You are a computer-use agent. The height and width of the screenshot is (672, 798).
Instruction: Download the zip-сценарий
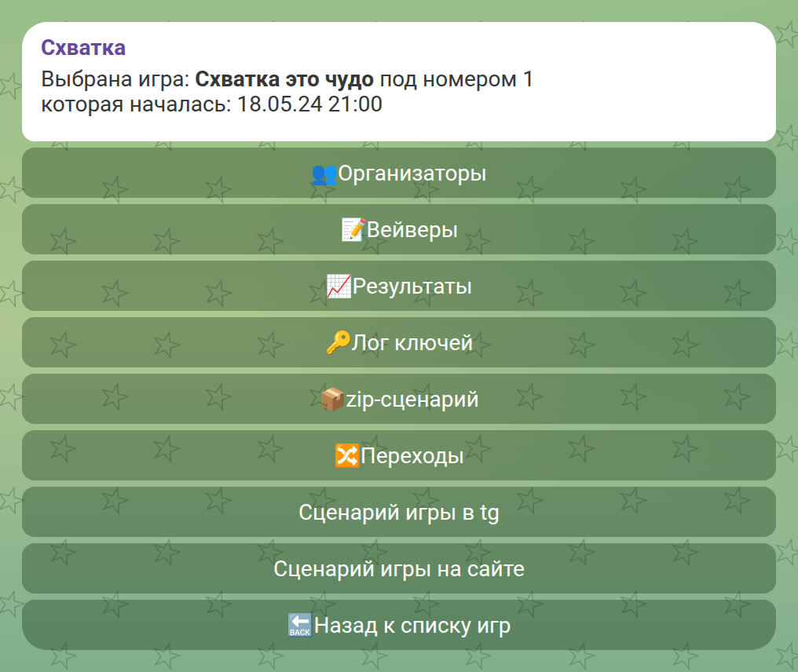point(398,399)
